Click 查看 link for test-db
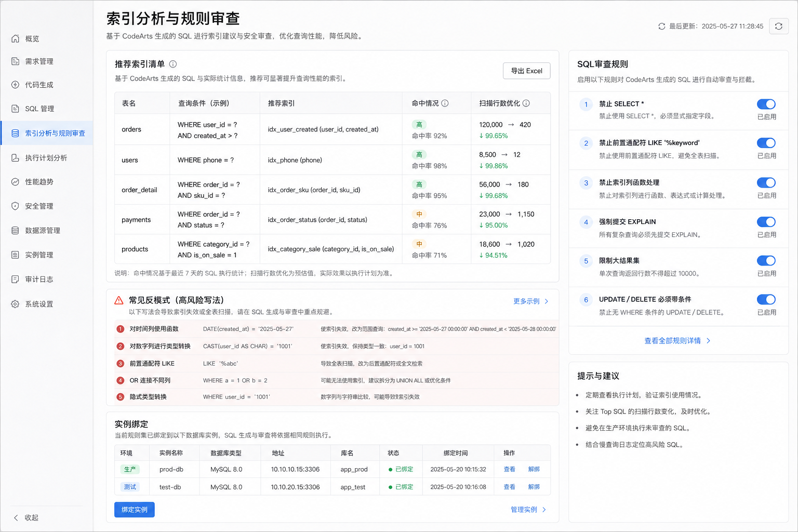Screen dimensions: 798x532 (509, 487)
